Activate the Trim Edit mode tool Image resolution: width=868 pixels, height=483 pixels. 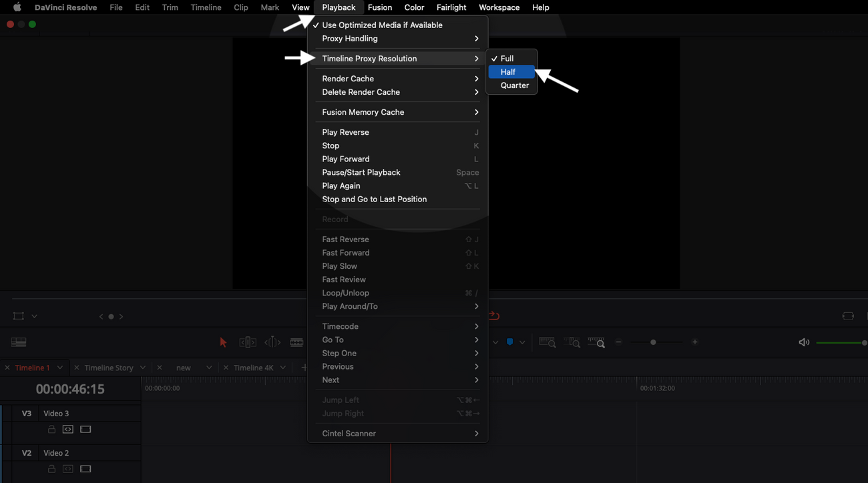248,342
